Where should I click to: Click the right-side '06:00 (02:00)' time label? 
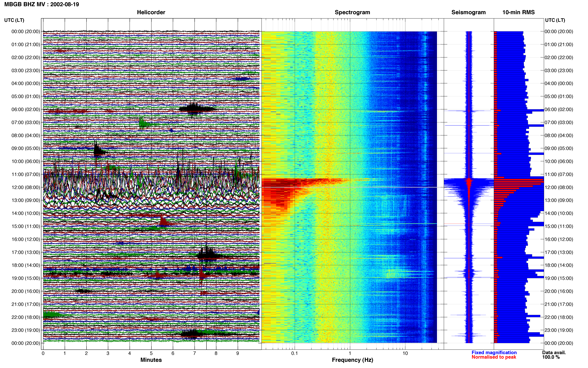[559, 109]
